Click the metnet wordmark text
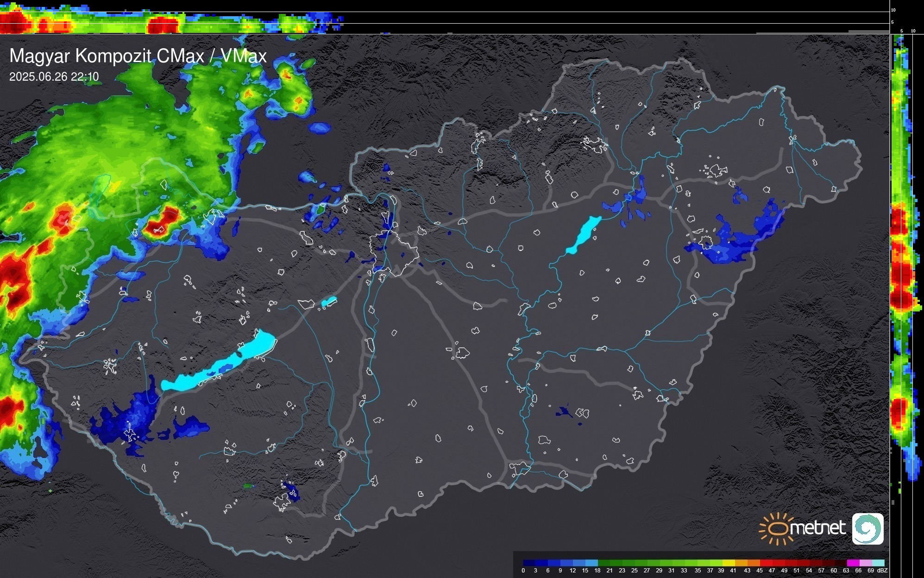 pos(817,528)
